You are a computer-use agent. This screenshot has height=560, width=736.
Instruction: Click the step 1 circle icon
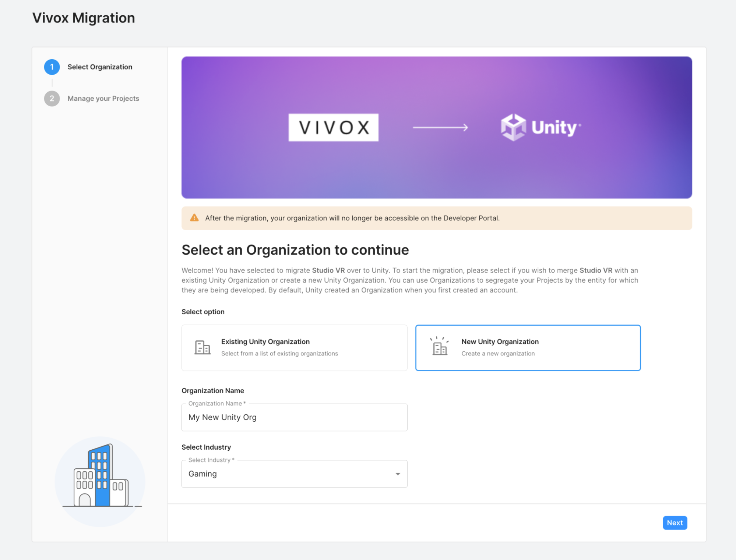[52, 67]
